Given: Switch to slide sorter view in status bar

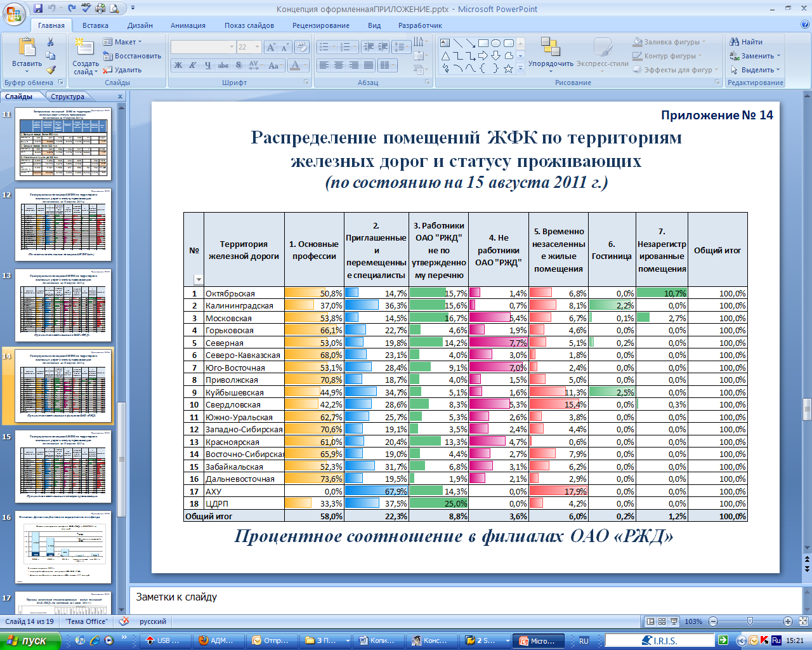Looking at the screenshot, I should click(662, 621).
